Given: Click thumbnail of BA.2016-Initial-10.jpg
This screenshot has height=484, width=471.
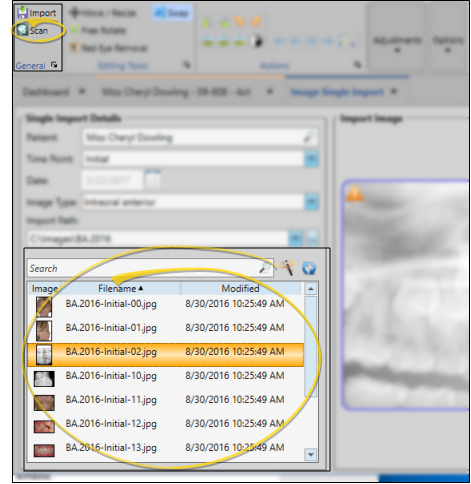Looking at the screenshot, I should pyautogui.click(x=44, y=379).
